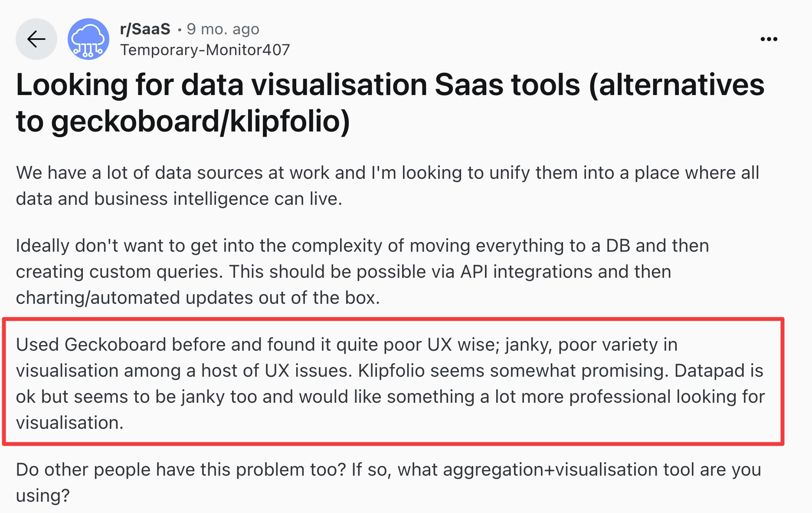Open the r/SaaS subreddit link
The image size is (812, 513).
click(x=145, y=29)
